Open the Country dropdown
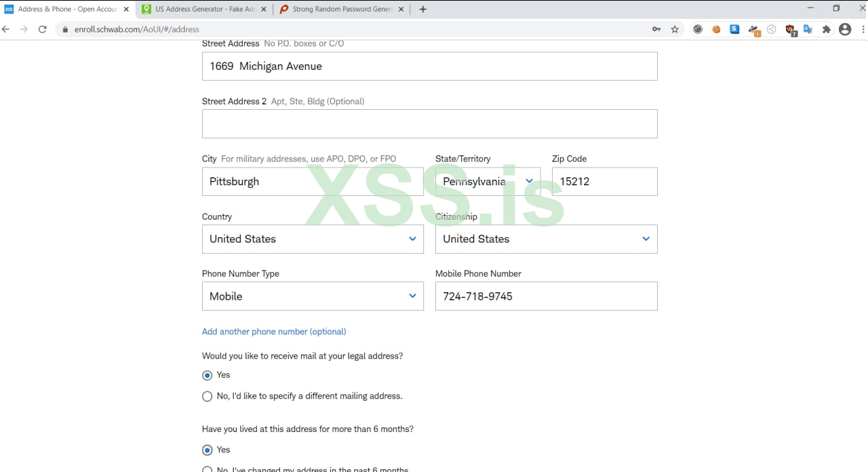The image size is (868, 472). pyautogui.click(x=313, y=239)
